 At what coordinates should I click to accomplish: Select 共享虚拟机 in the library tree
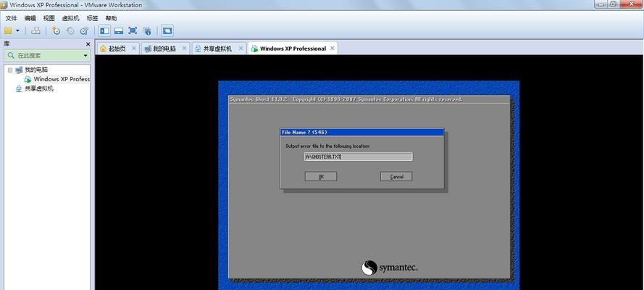pyautogui.click(x=39, y=88)
